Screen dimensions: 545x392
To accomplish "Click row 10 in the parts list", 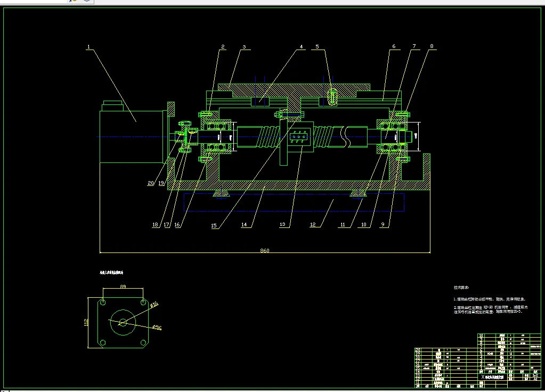I will pos(509,336).
